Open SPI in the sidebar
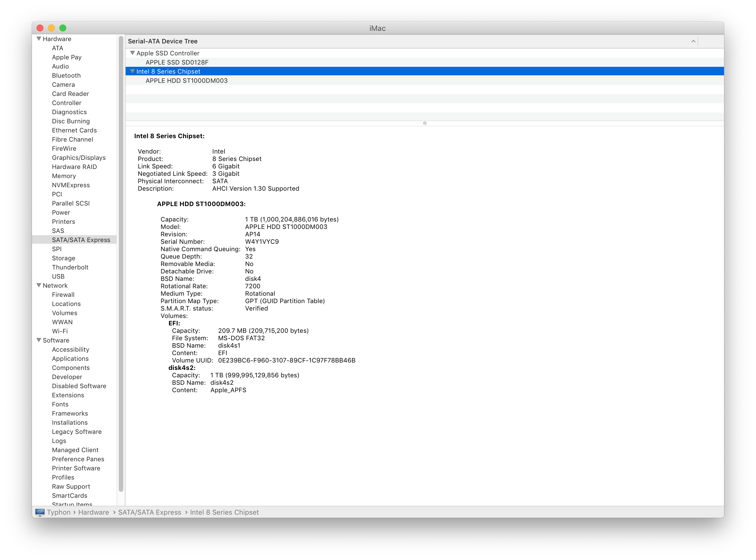756x560 pixels. click(57, 249)
